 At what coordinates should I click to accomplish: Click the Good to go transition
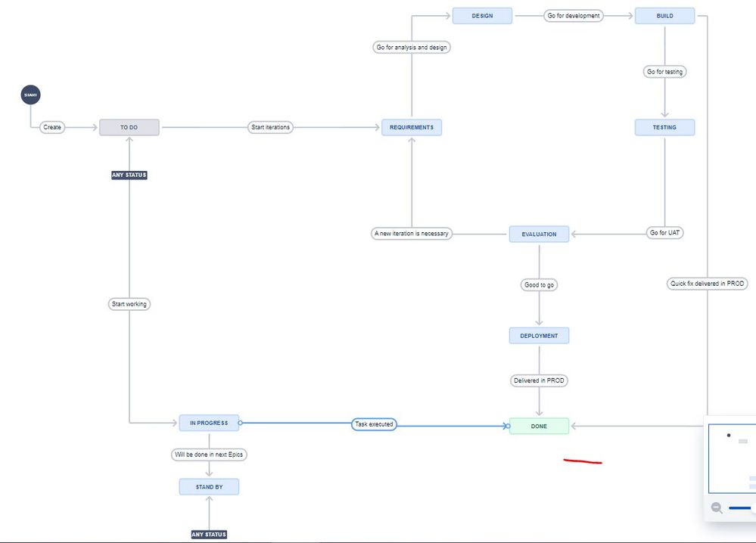click(x=539, y=285)
